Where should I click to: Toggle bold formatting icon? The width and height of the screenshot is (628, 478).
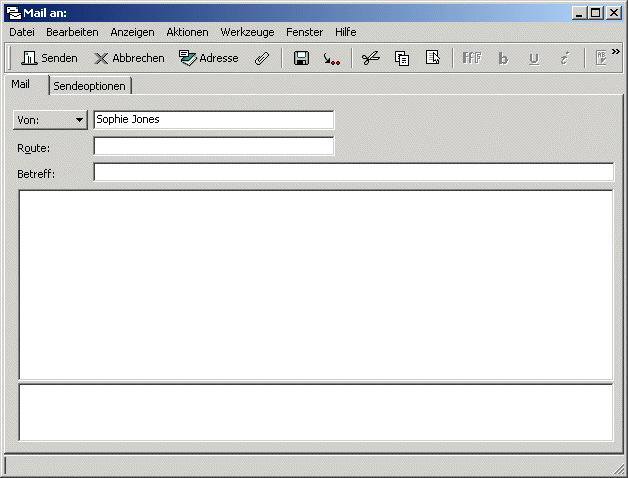tap(503, 58)
